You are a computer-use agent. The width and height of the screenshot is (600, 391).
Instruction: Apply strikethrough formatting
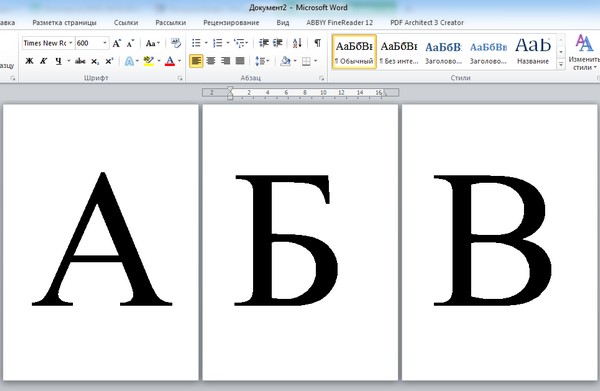(80, 61)
